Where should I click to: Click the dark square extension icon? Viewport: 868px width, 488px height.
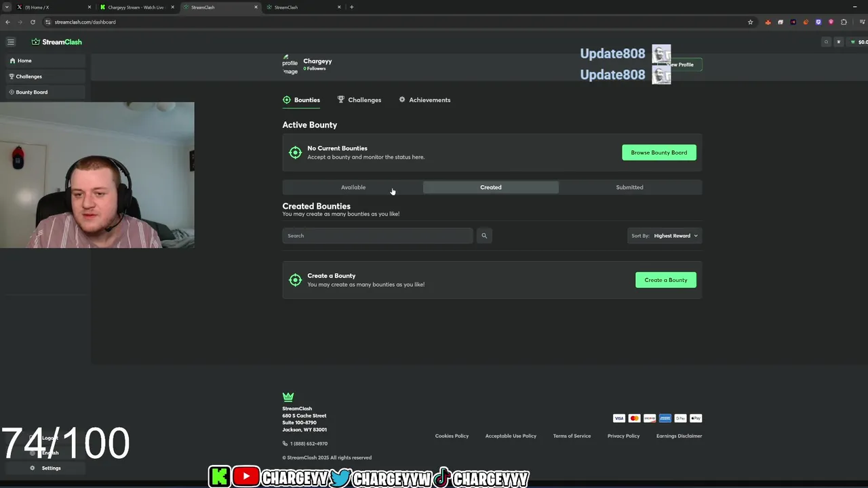pyautogui.click(x=793, y=22)
